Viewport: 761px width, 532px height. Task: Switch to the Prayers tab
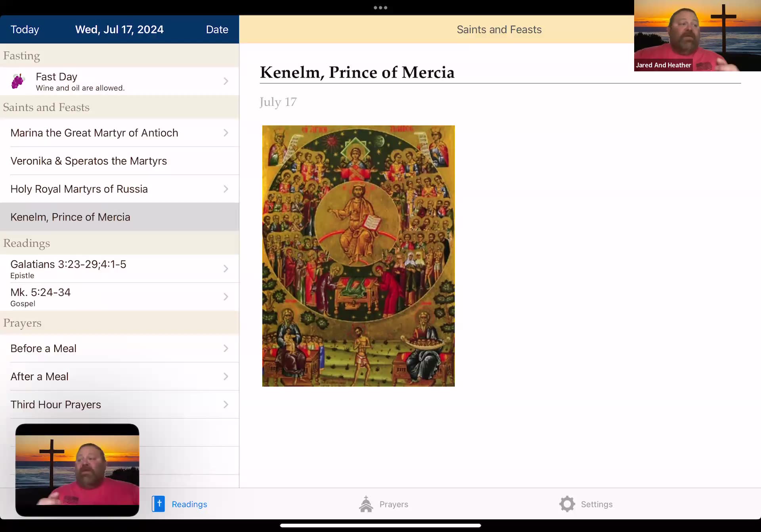[x=383, y=504]
